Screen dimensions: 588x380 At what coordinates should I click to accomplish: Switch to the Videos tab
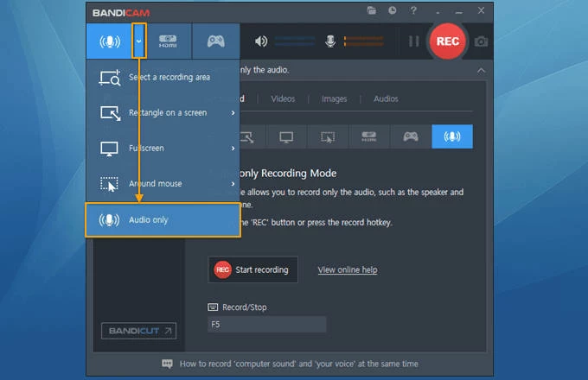pyautogui.click(x=283, y=98)
